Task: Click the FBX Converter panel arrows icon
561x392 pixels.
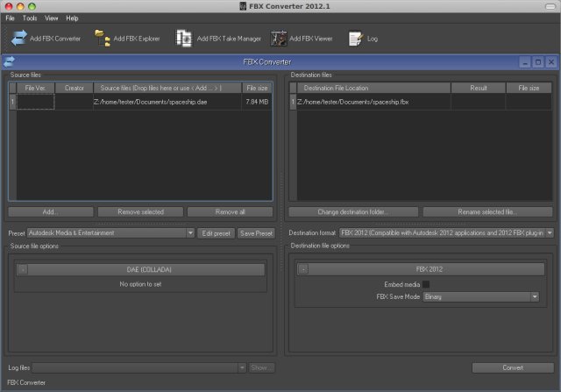Action: [x=10, y=61]
